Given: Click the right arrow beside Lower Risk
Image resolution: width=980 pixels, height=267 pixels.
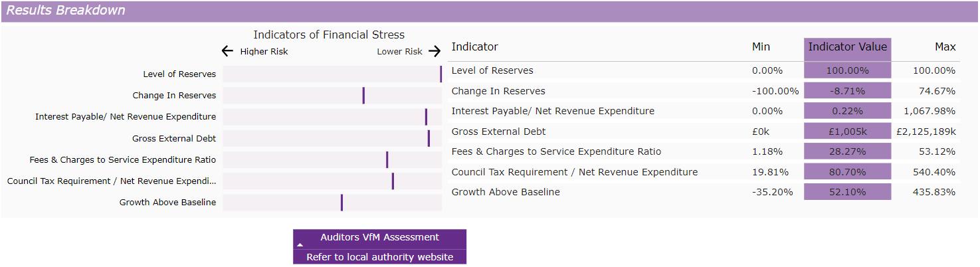Looking at the screenshot, I should pos(435,51).
